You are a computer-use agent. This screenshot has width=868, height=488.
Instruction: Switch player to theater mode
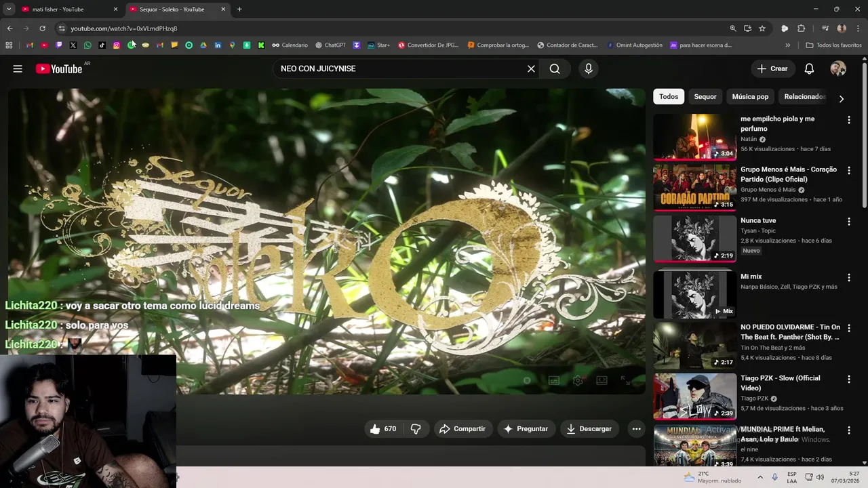point(601,380)
